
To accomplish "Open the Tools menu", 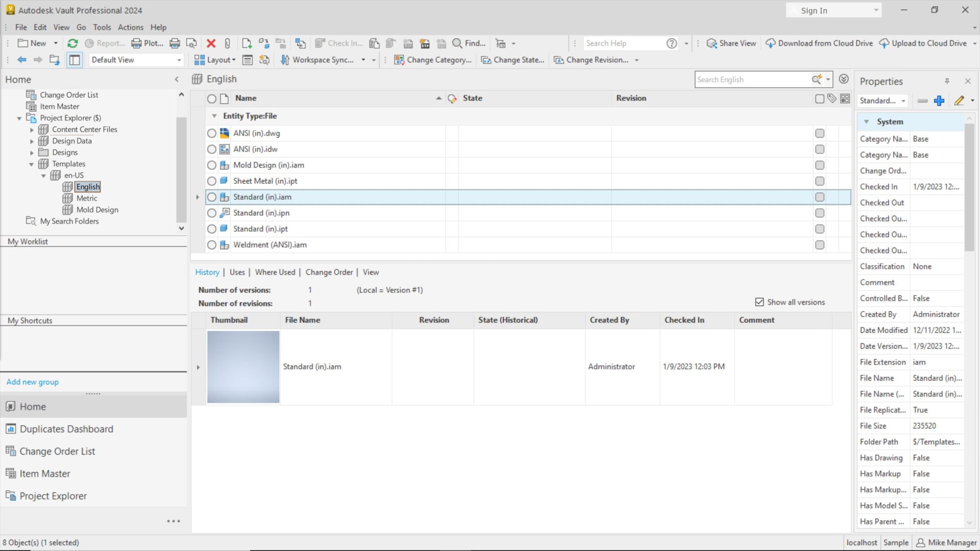I will (102, 27).
